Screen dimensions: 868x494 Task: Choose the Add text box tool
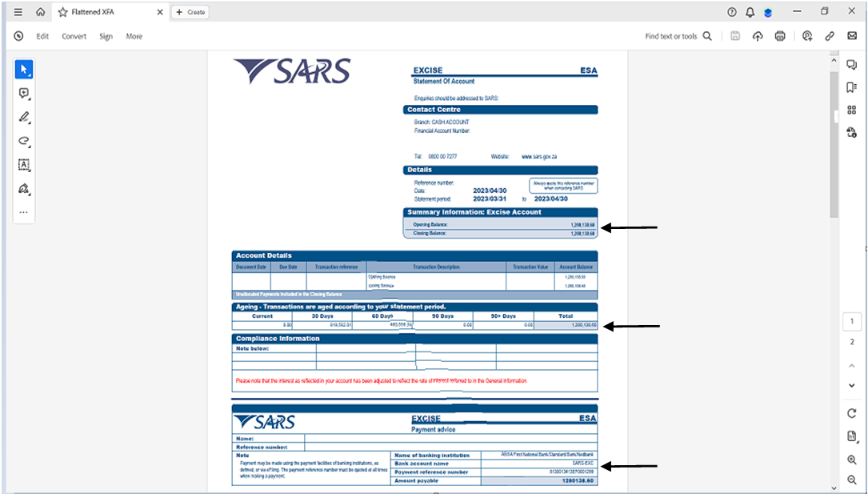(x=24, y=164)
